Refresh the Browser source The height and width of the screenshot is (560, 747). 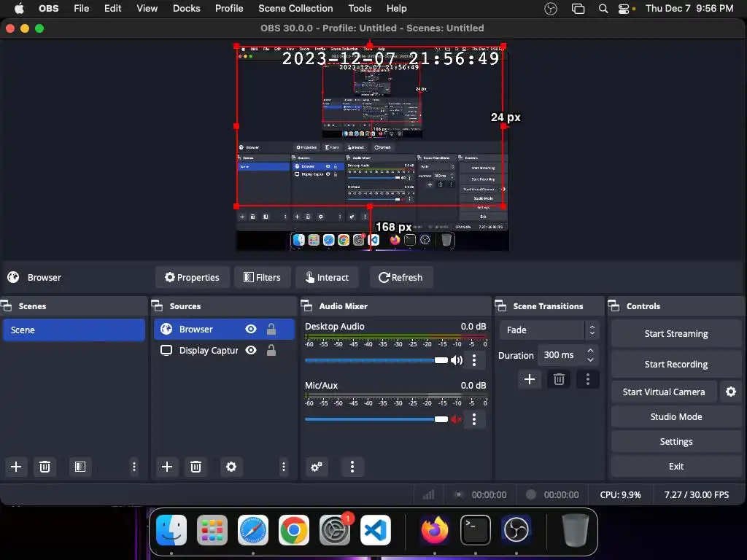click(x=401, y=277)
